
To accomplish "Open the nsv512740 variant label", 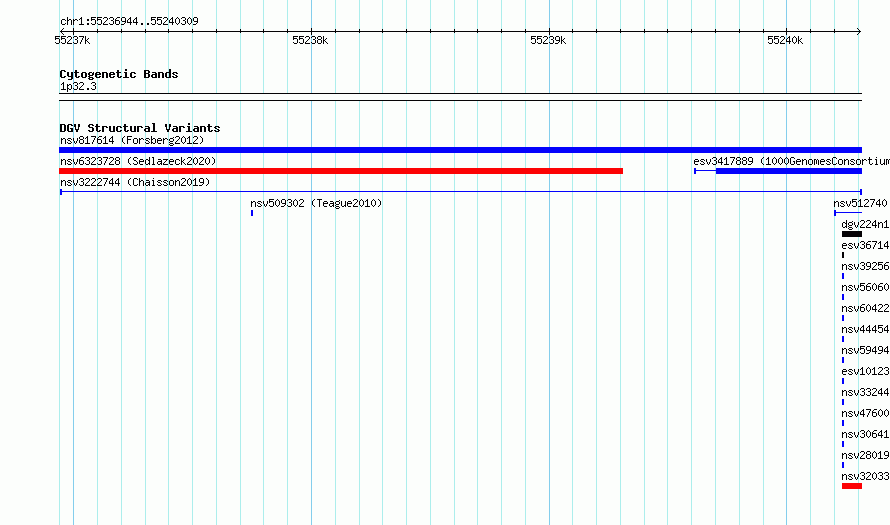I will point(860,203).
